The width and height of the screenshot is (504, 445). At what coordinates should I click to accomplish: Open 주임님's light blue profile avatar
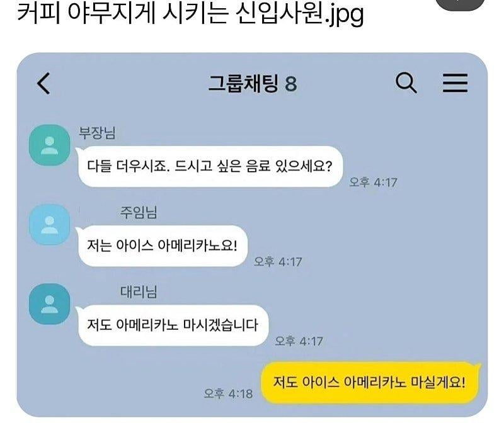50,225
